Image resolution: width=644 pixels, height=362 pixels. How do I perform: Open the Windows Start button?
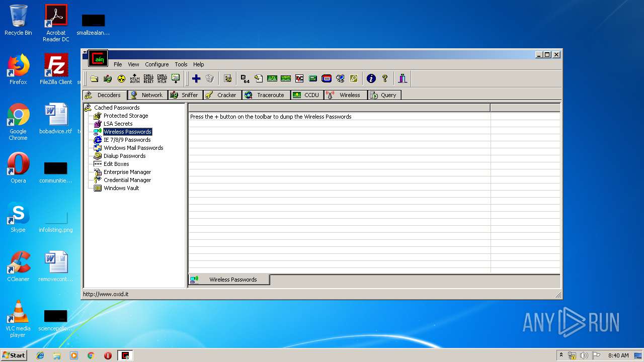point(14,355)
